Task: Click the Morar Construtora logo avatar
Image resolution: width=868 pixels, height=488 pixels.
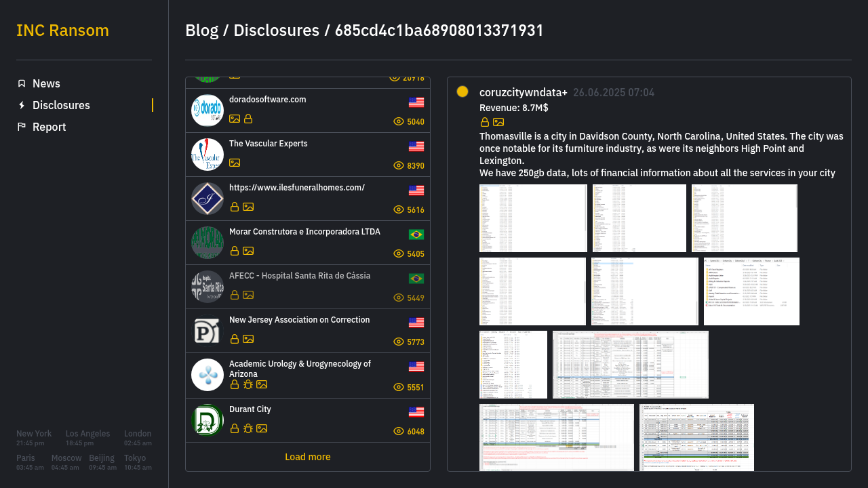Action: tap(208, 243)
